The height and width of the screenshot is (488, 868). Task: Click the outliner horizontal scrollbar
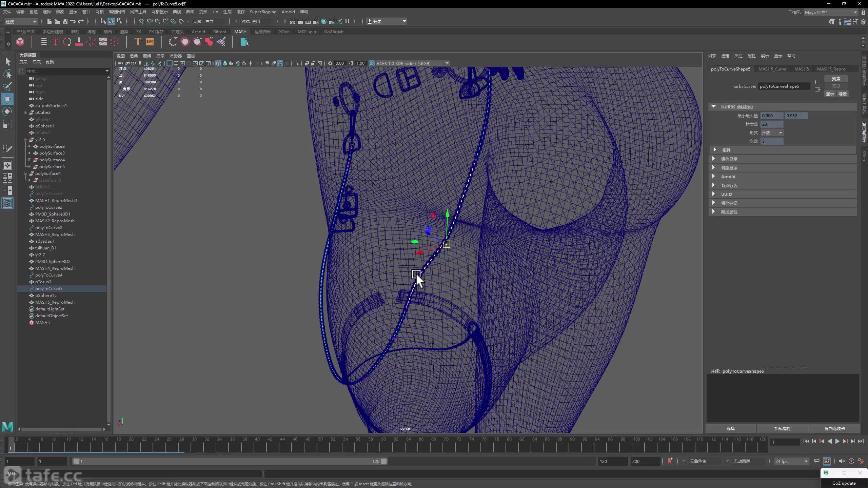click(61, 429)
